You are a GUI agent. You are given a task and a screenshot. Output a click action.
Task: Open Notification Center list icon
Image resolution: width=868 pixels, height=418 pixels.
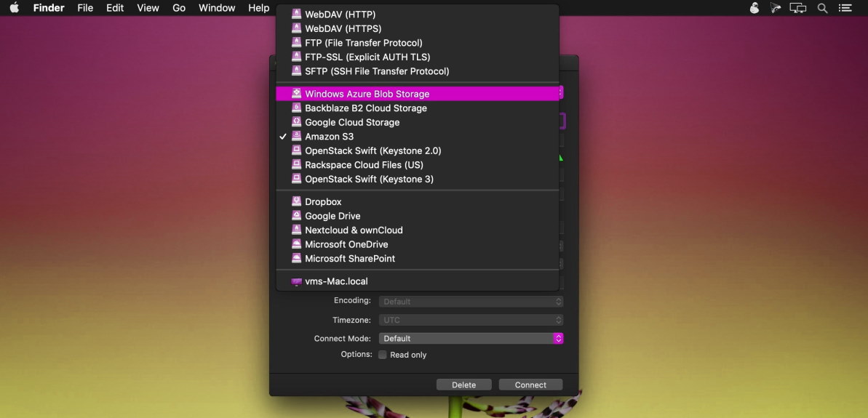click(x=845, y=8)
